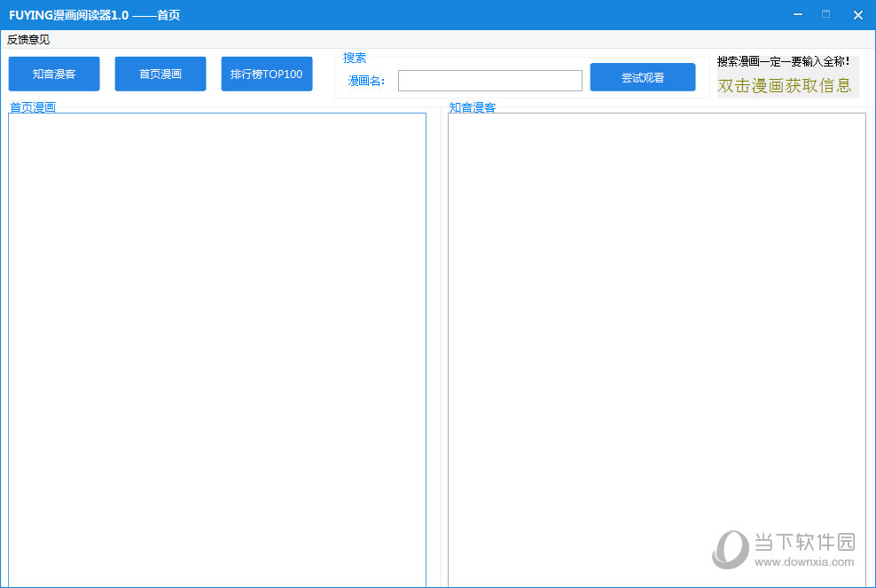The image size is (876, 588).
Task: Click the yellow 双击漫画获取信息 text
Action: pos(784,86)
